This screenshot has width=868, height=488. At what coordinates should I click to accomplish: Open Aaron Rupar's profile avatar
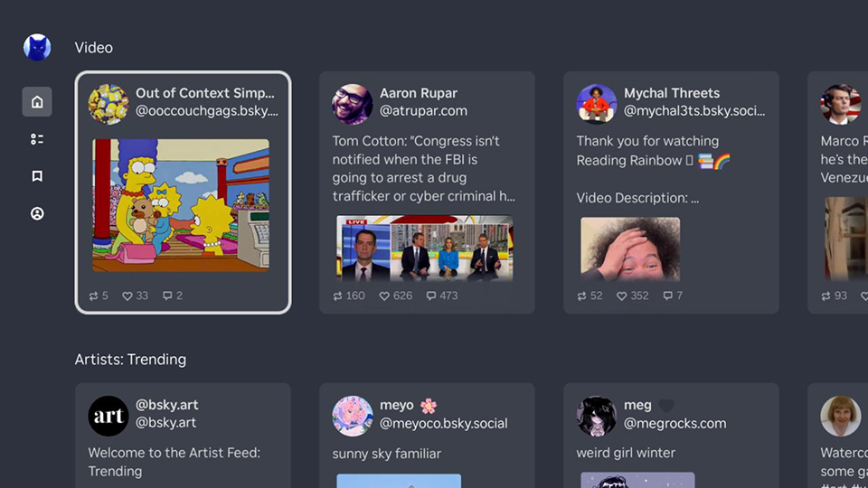click(x=352, y=104)
